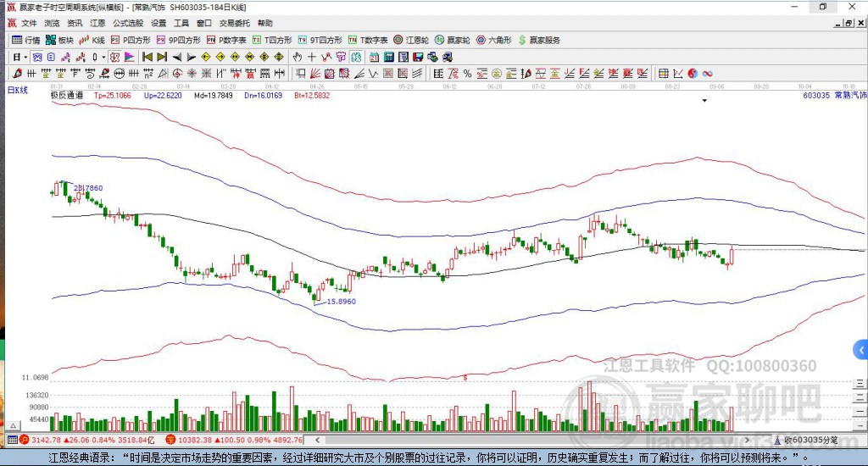Click the 603035 常熟汽饰 stock label
This screenshot has height=466, width=868.
(x=834, y=95)
